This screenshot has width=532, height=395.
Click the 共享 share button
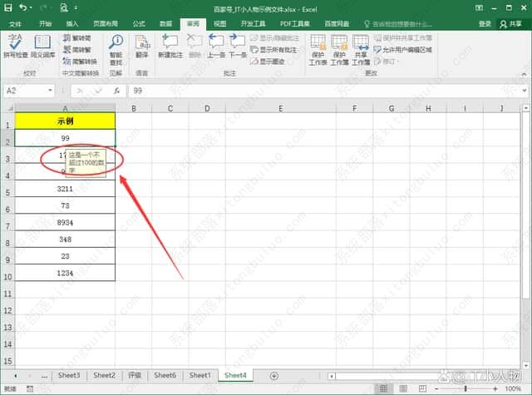tap(510, 24)
